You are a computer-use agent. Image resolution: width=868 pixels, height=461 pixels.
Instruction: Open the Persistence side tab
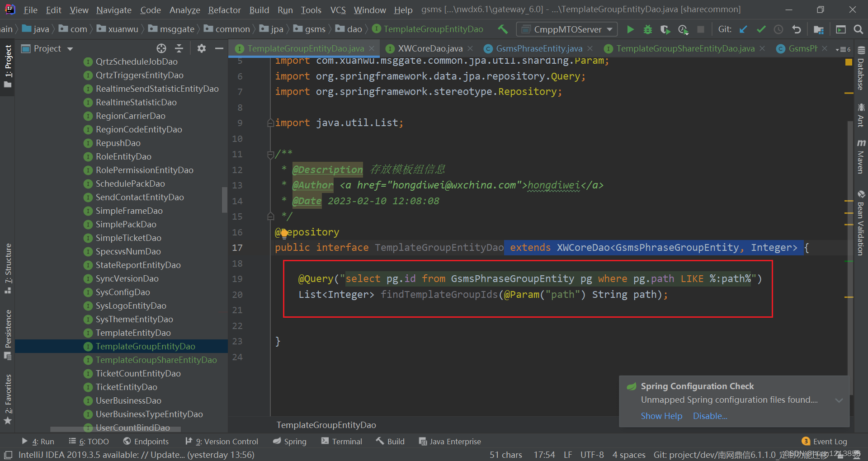click(x=8, y=334)
